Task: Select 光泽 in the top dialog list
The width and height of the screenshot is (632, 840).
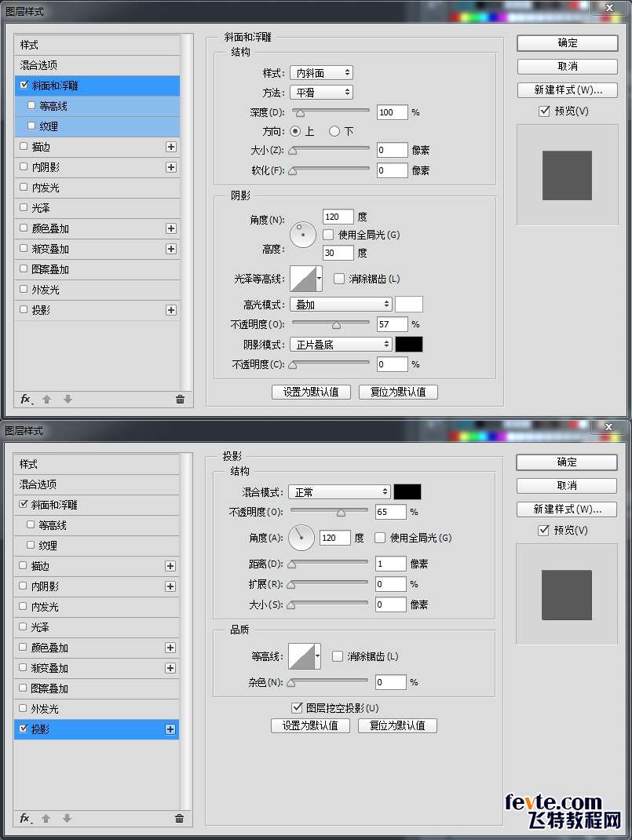Action: click(x=97, y=208)
